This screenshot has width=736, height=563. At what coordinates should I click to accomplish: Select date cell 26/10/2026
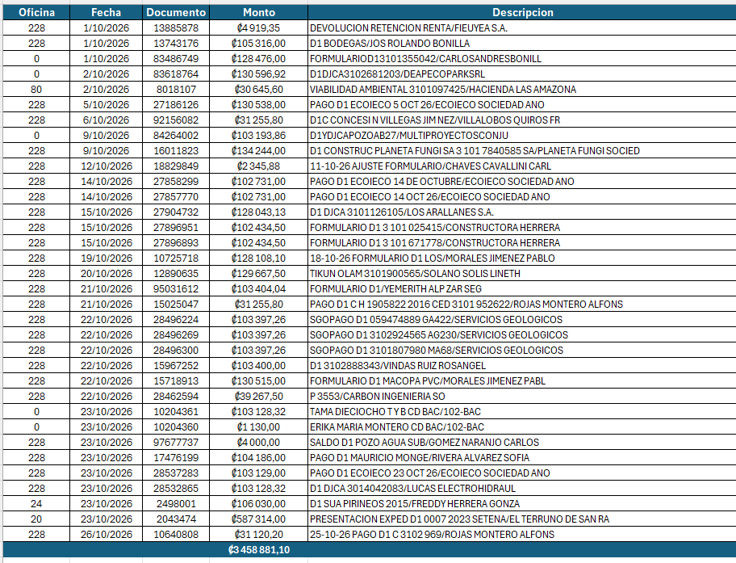106,534
